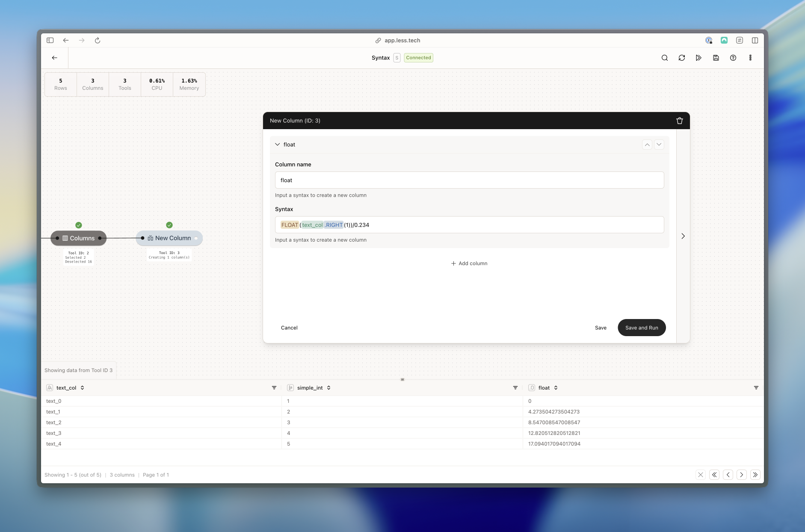Click the text_col type icon
The height and width of the screenshot is (532, 805).
(50, 388)
